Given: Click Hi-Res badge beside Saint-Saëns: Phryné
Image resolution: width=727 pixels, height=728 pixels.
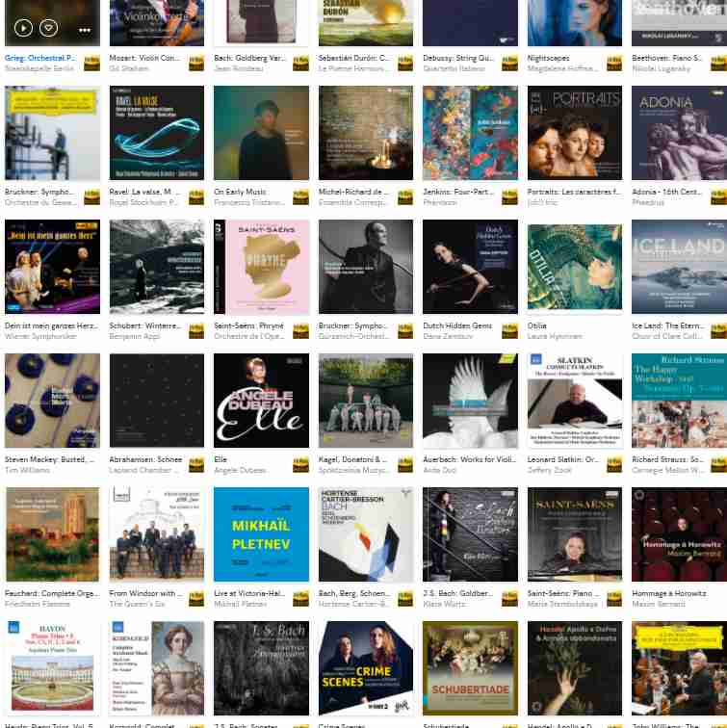Looking at the screenshot, I should click(x=300, y=331).
